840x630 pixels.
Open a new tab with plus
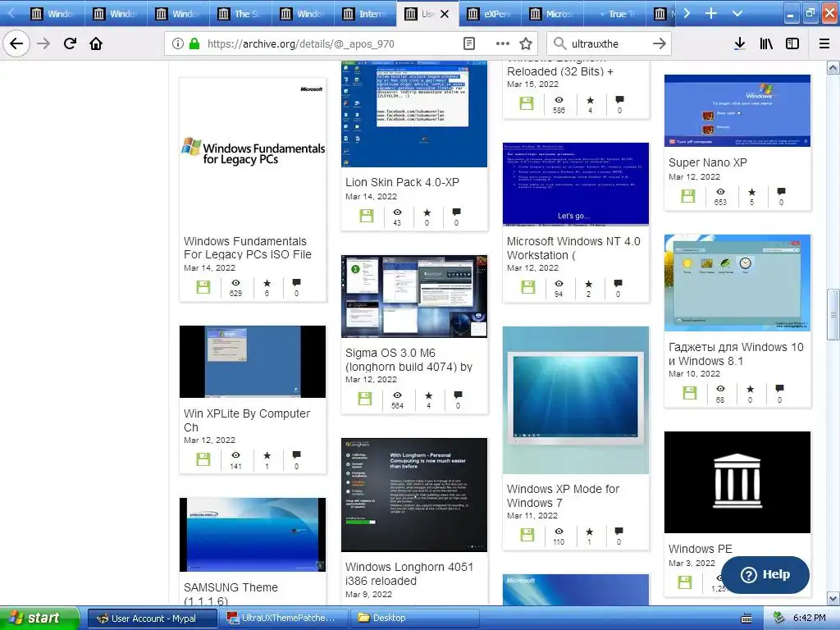click(711, 13)
